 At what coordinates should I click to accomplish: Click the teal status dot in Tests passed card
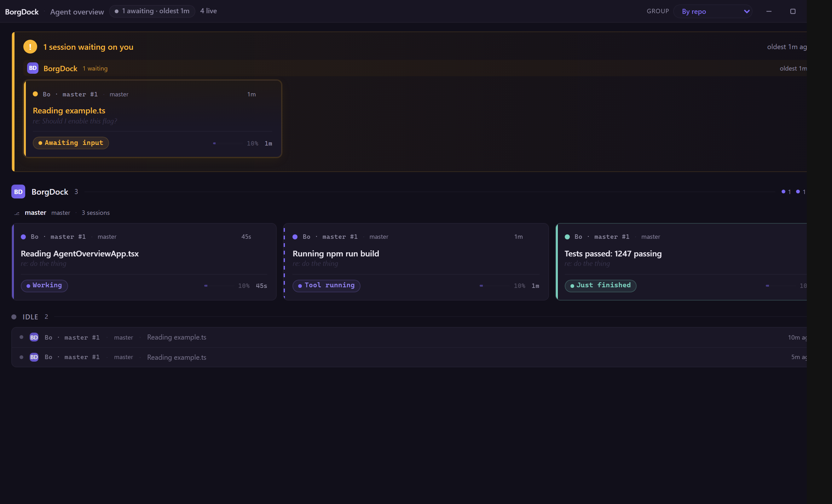(x=567, y=237)
